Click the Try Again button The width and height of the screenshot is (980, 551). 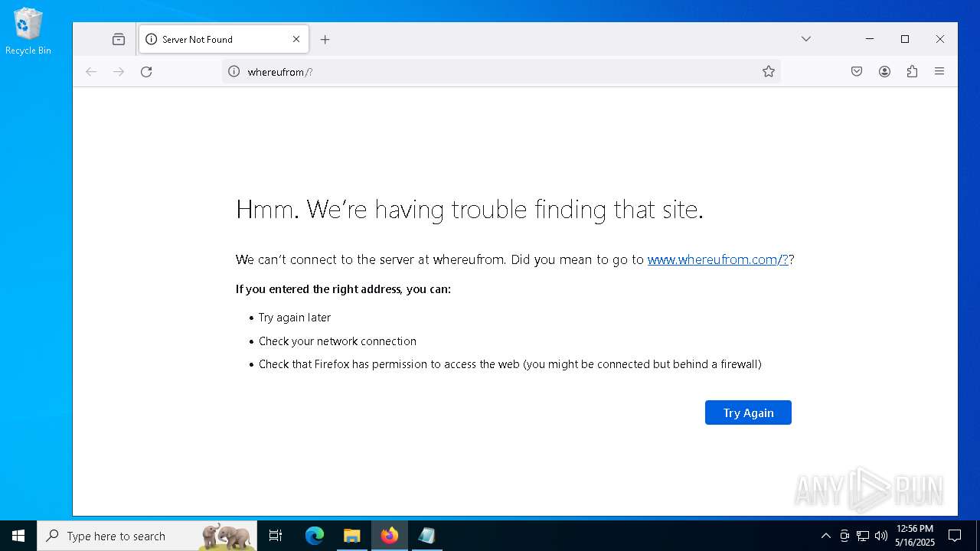(x=748, y=412)
